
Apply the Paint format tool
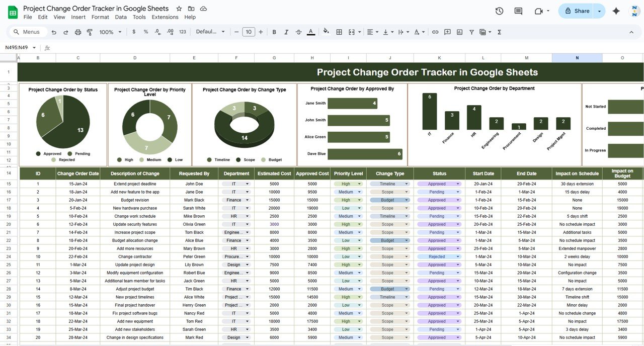click(90, 32)
